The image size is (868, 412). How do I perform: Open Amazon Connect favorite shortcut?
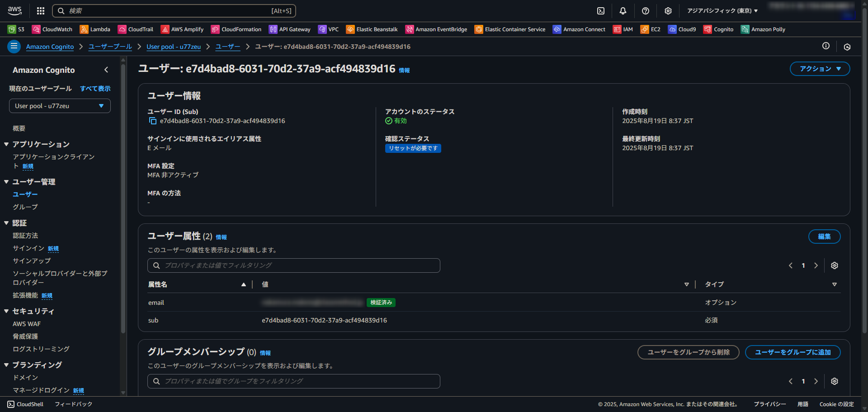(x=579, y=29)
